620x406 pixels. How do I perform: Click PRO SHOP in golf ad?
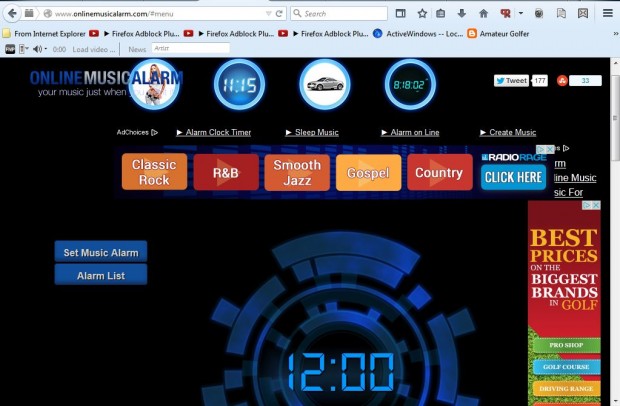click(x=566, y=345)
